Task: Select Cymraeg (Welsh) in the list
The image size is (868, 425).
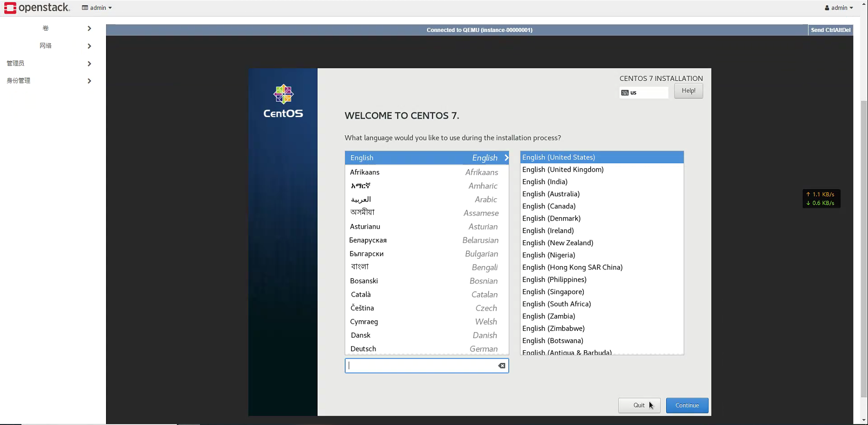Action: coord(427,322)
